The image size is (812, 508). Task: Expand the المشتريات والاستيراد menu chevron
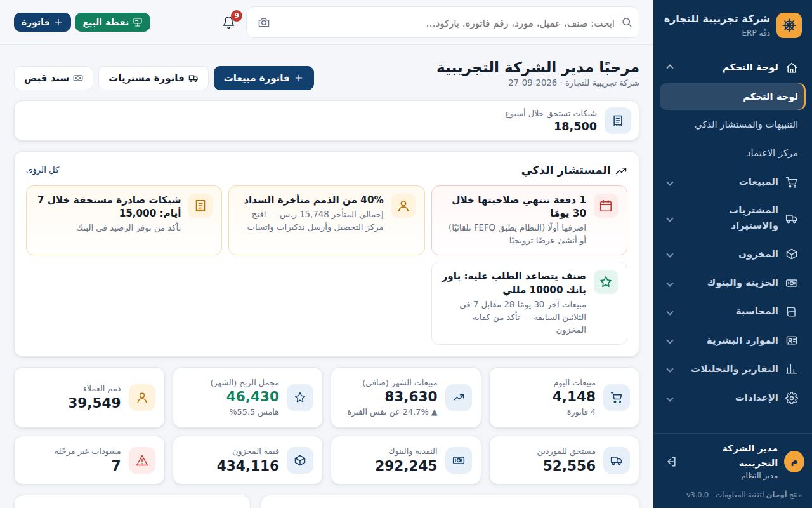coord(669,219)
